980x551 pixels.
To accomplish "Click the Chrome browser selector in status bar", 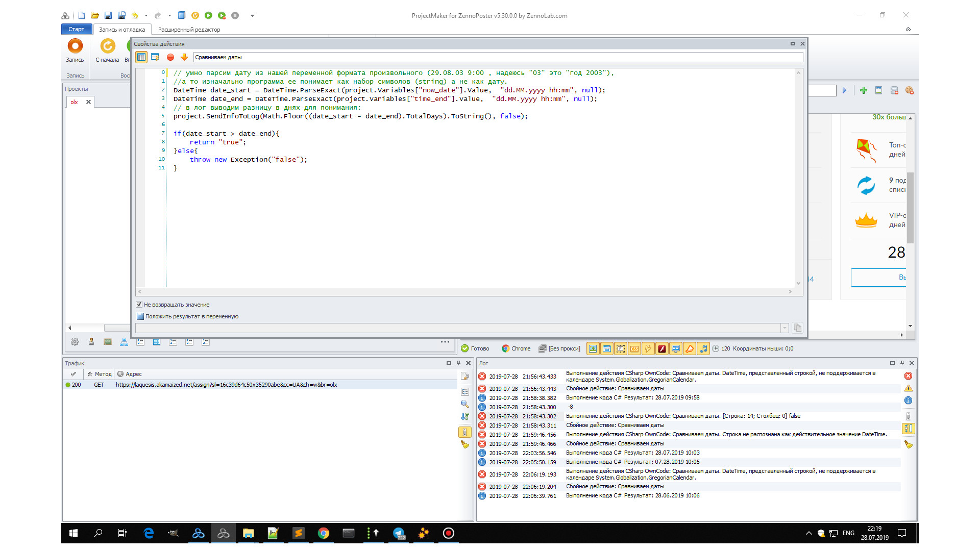I will [x=516, y=349].
